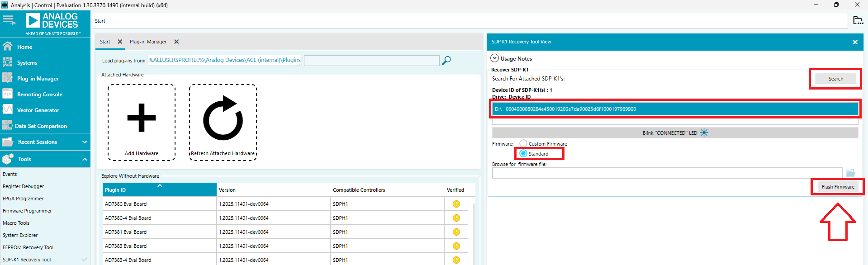The height and width of the screenshot is (265, 868).
Task: Open Macro Tools
Action: 16,223
